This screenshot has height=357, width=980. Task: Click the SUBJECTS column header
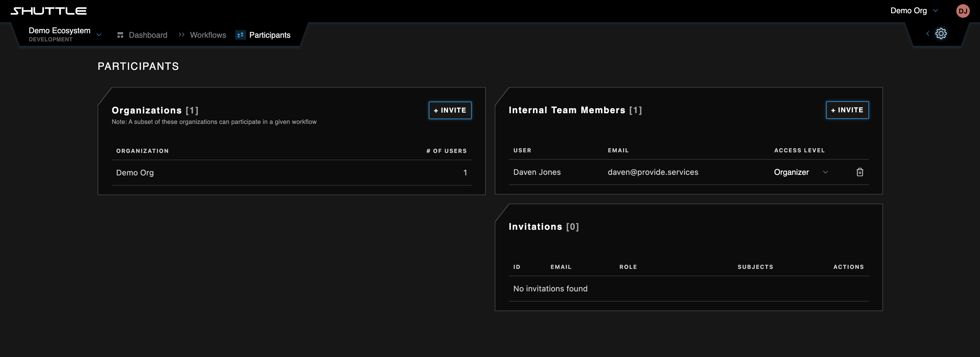click(755, 267)
